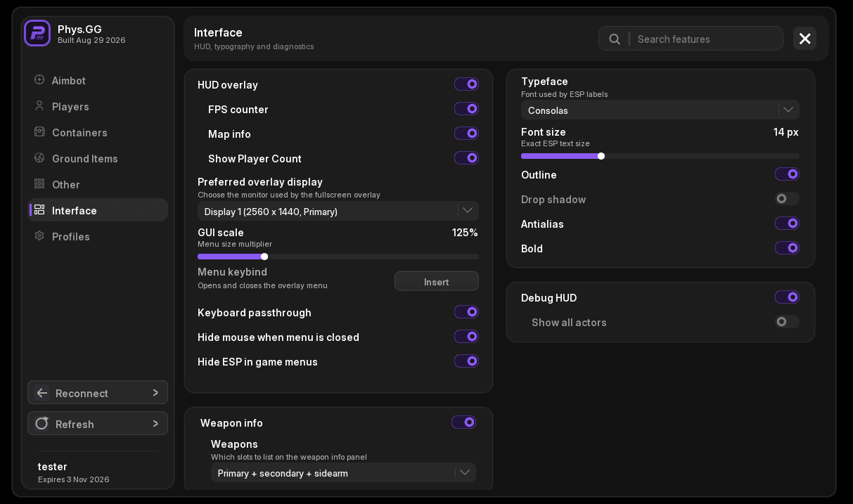Viewport: 853px width, 504px height.
Task: Toggle the Bold font switch
Action: pyautogui.click(x=787, y=248)
